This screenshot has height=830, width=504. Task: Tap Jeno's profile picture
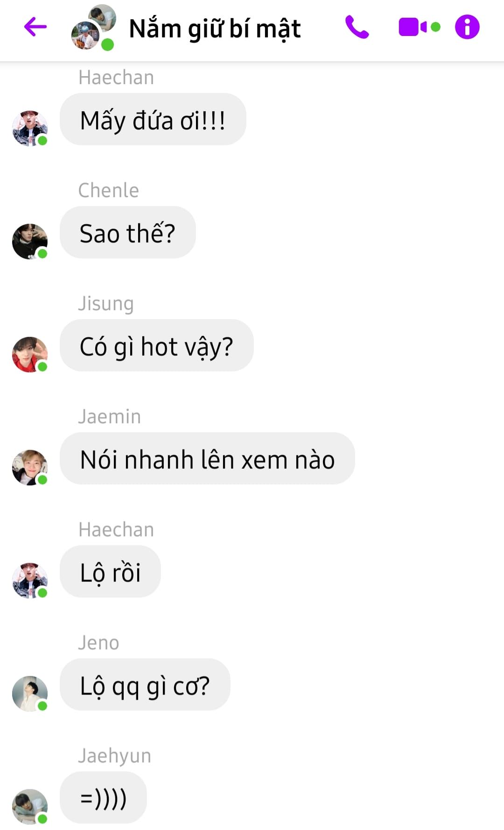click(x=30, y=693)
